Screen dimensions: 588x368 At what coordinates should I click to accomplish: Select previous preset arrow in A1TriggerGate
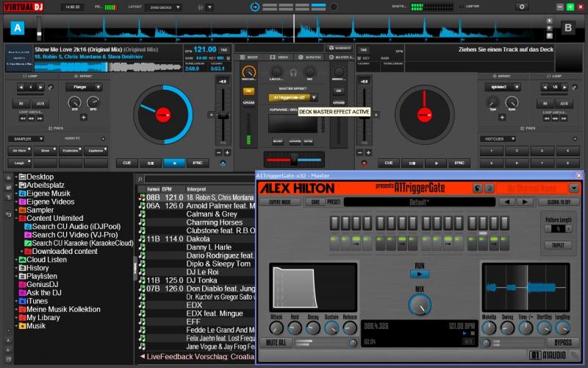(507, 202)
